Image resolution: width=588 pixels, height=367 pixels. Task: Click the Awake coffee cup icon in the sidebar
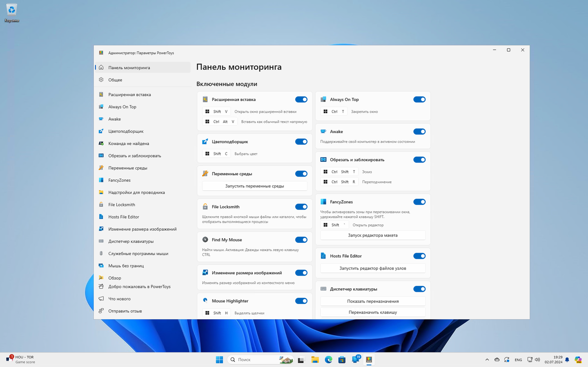pos(101,119)
